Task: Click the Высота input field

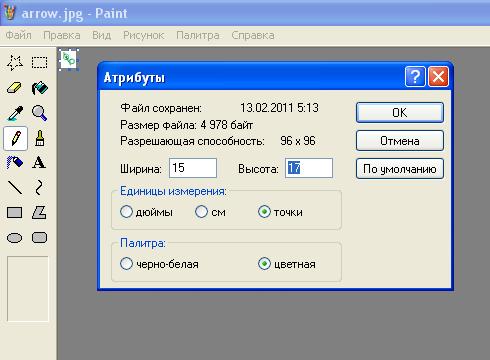Action: [309, 168]
